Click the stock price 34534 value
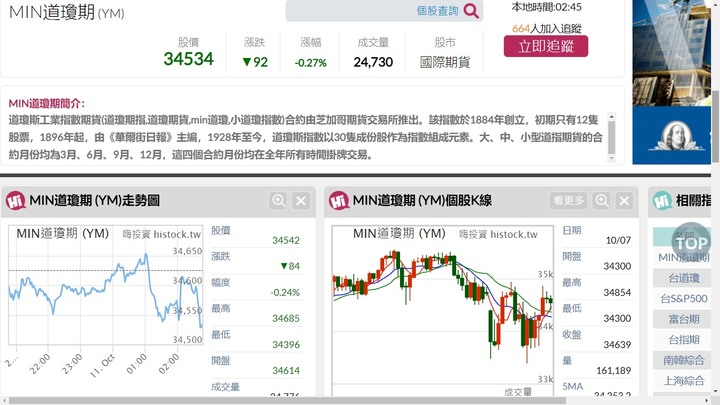 (188, 59)
